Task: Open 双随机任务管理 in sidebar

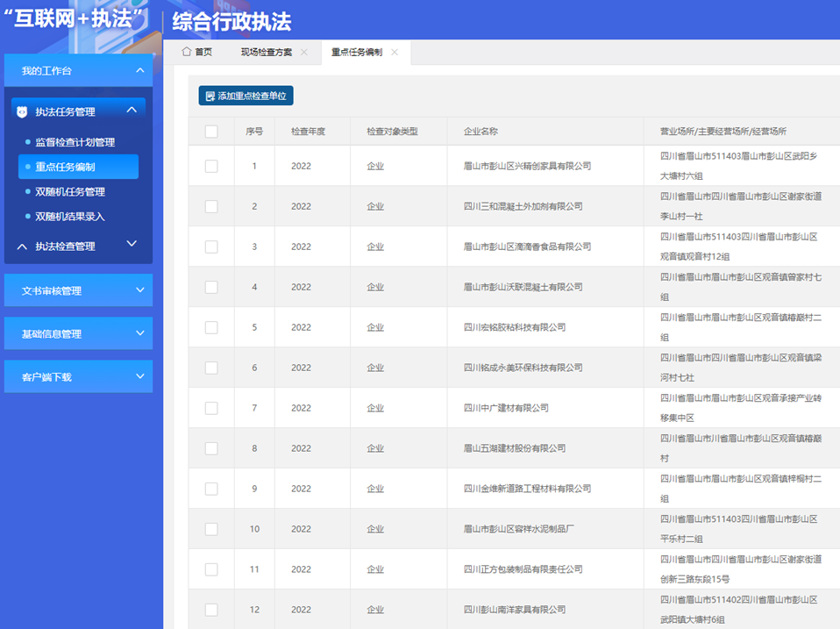Action: [70, 192]
